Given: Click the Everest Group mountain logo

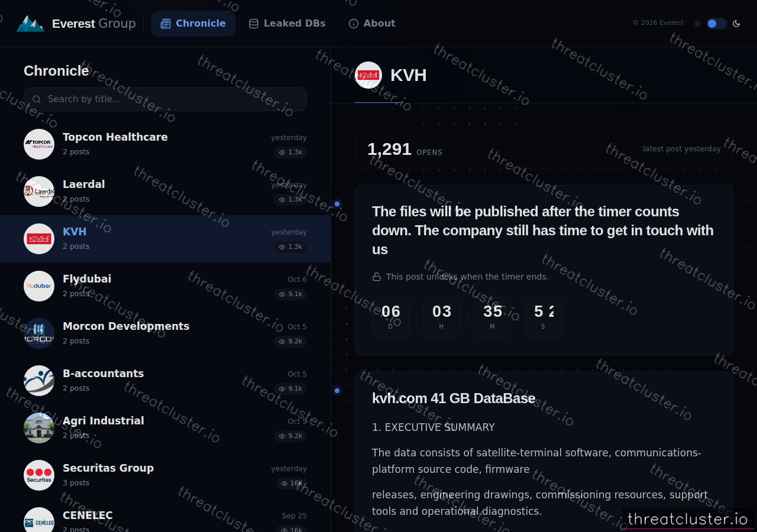Looking at the screenshot, I should coord(30,24).
